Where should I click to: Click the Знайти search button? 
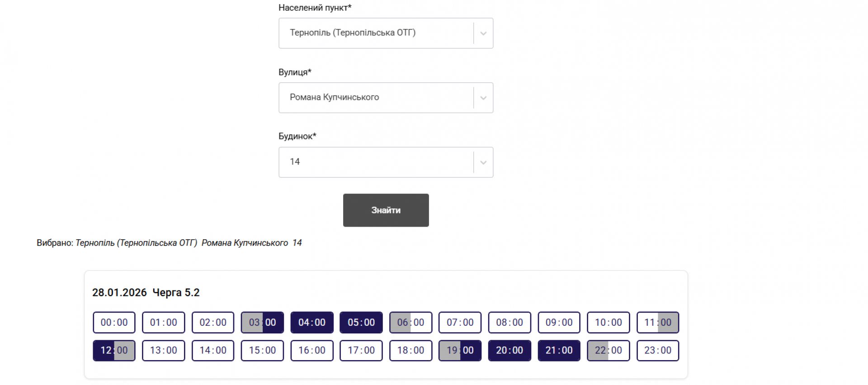point(386,210)
